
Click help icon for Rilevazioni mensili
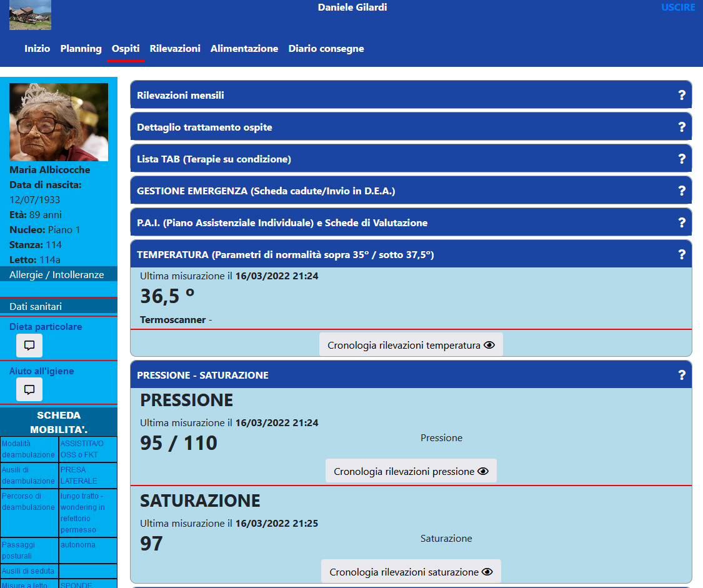click(682, 95)
